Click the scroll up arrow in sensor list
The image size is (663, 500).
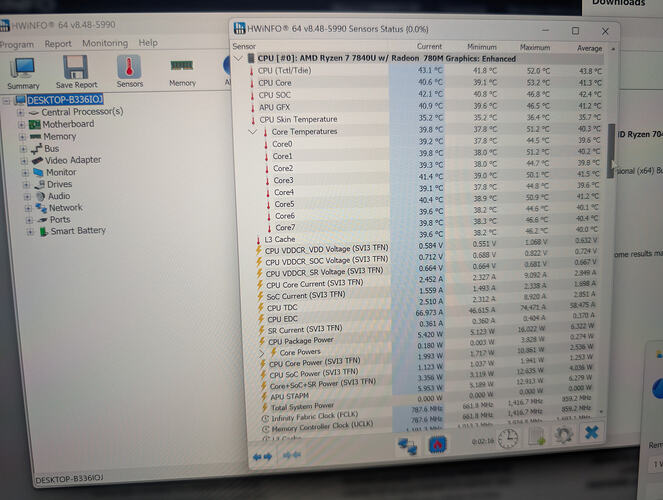tap(613, 49)
